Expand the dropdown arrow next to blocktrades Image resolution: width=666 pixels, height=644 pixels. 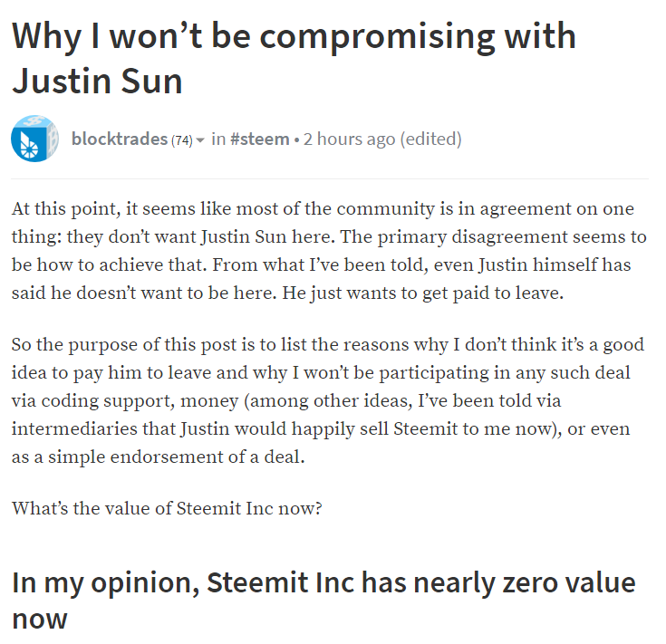point(200,139)
